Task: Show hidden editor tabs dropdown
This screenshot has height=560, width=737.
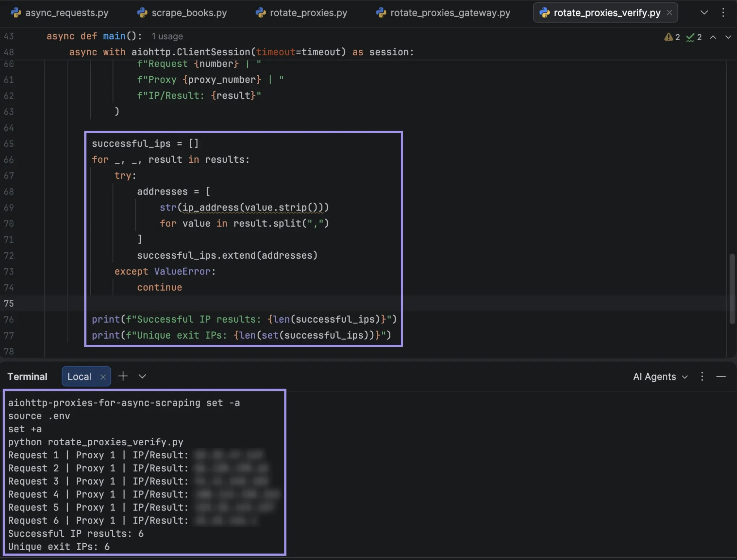Action: pos(704,13)
